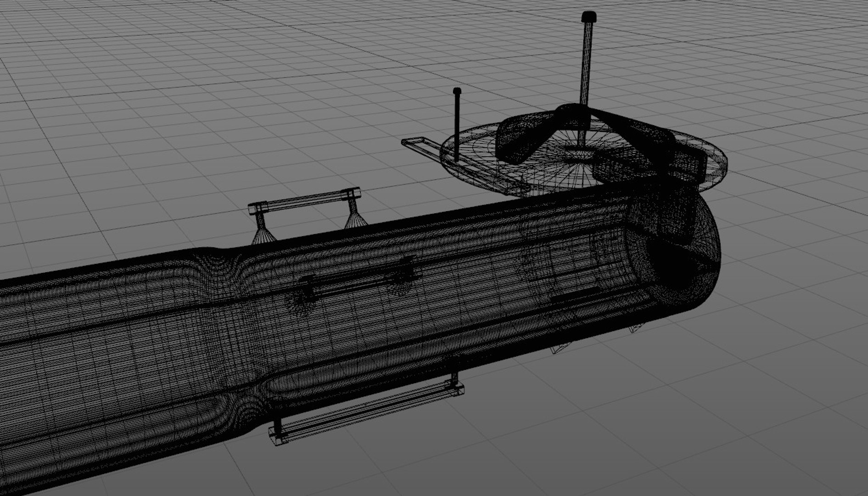
Task: Select the short vertical pin beside the disc
Action: point(457,124)
